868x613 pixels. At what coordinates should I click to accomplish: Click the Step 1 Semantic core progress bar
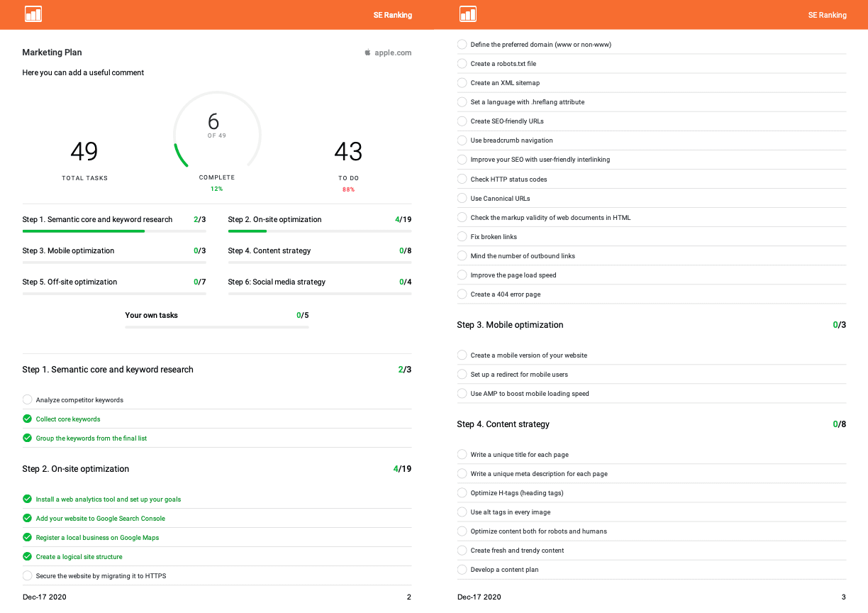point(114,231)
